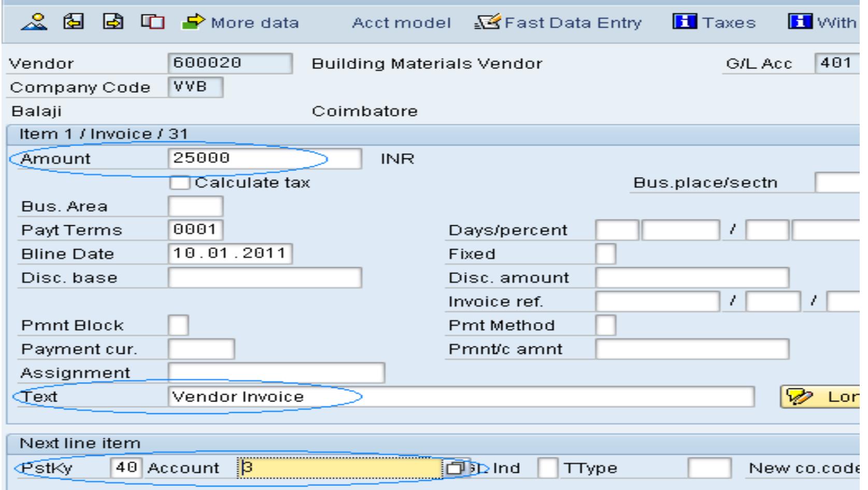Click the Fixed indicator box

click(605, 254)
